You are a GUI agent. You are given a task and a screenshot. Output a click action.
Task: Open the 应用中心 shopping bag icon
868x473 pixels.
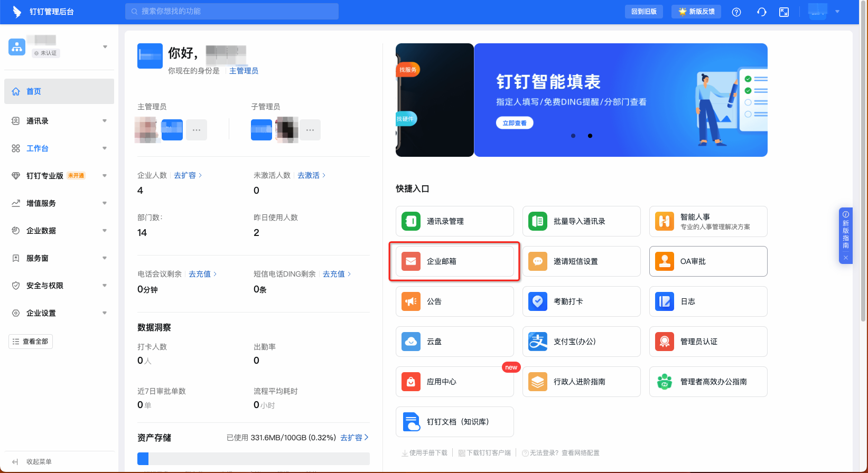[411, 382]
